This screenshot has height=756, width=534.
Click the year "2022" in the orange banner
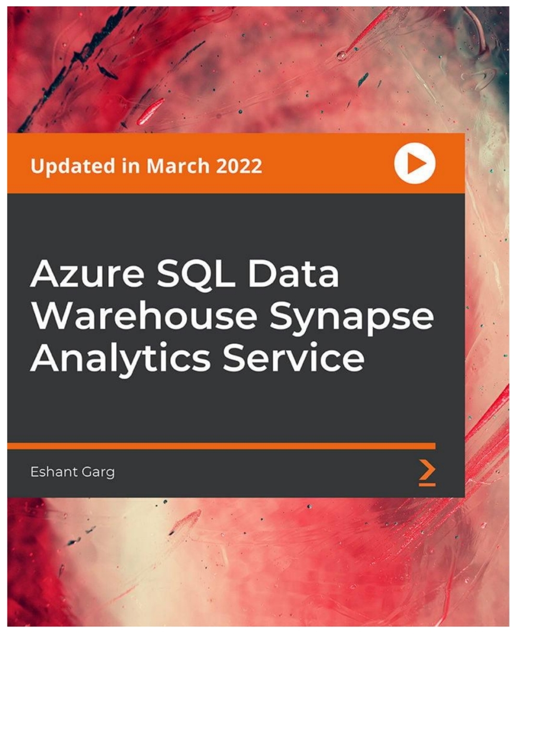tap(239, 166)
